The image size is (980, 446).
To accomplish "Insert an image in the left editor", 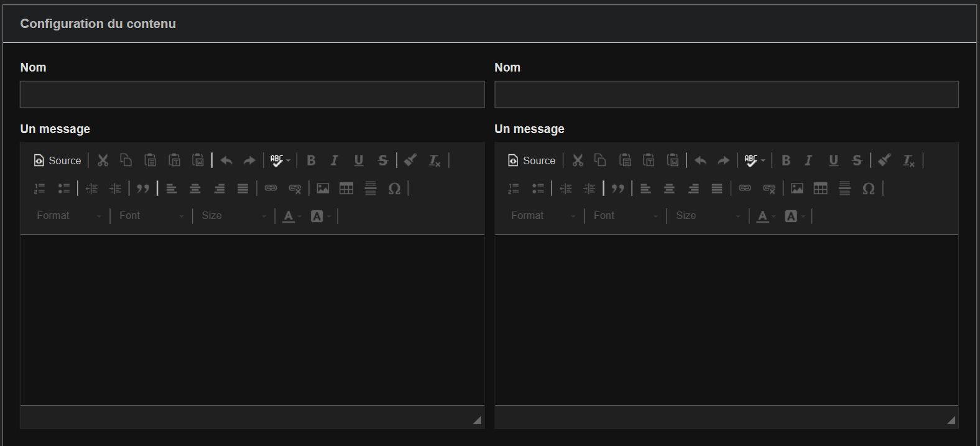I will coord(323,188).
